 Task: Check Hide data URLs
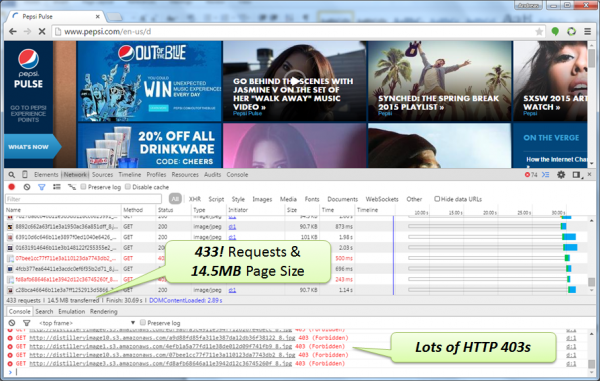[x=437, y=199]
